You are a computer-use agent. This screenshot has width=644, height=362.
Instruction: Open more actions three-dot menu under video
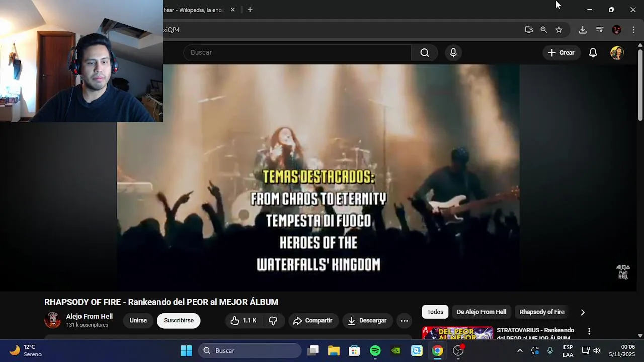coord(404,320)
